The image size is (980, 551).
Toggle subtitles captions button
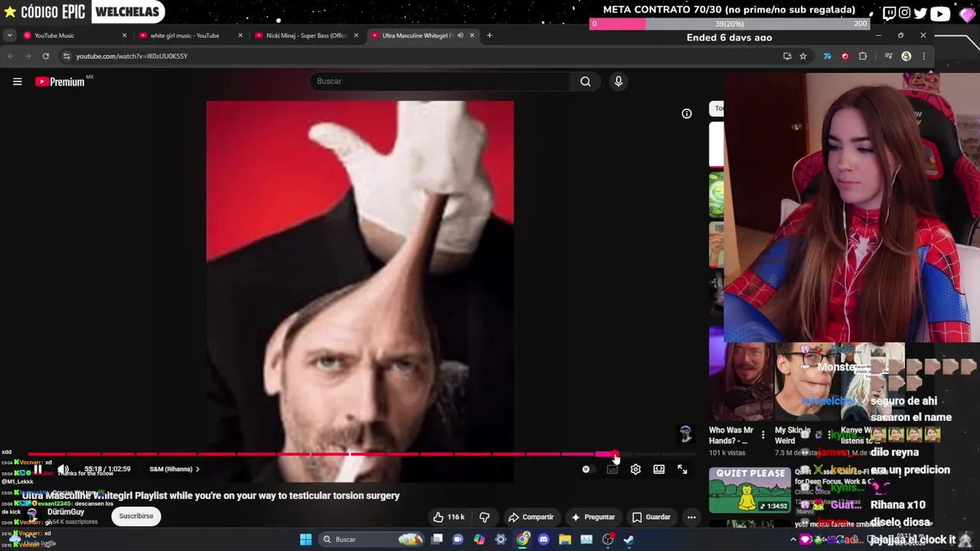point(612,470)
